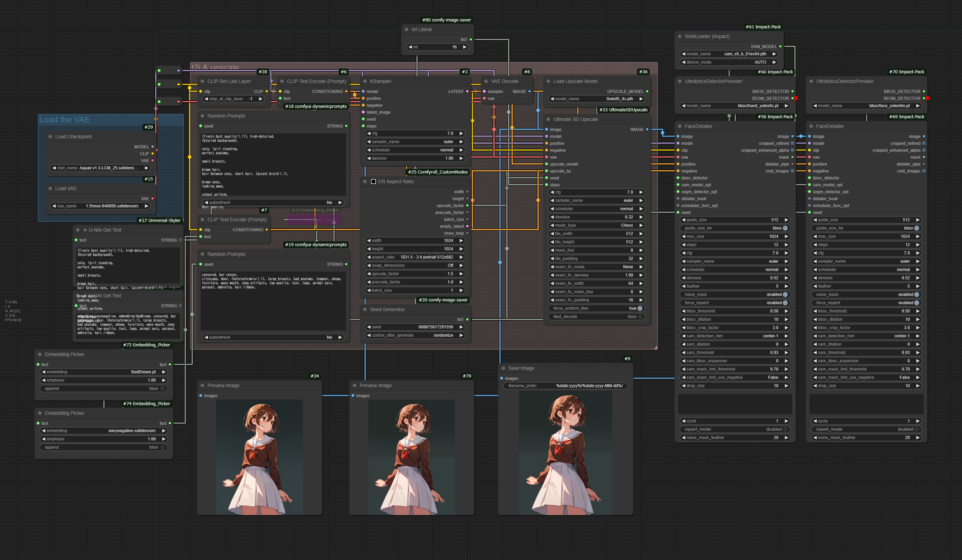Open the ckpt_name checkpoint dropdown
The width and height of the screenshot is (962, 560).
[100, 168]
